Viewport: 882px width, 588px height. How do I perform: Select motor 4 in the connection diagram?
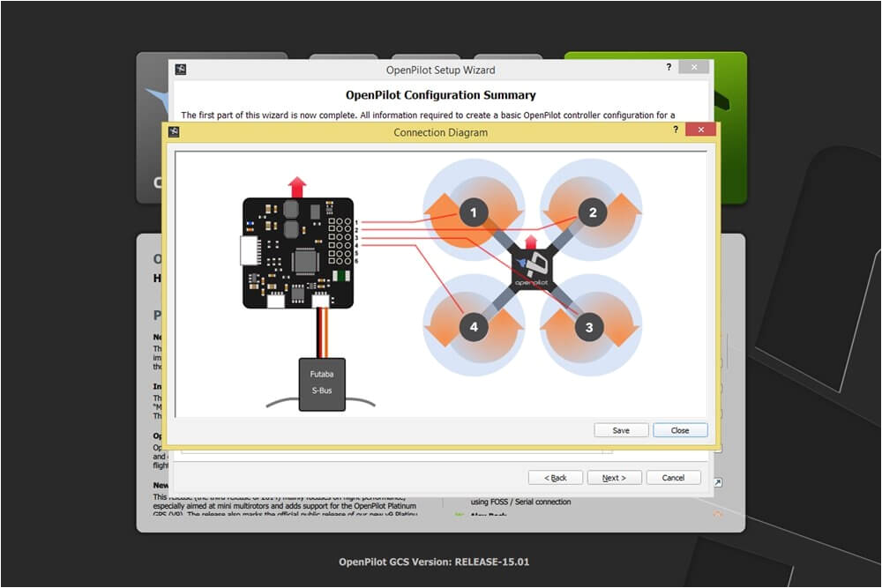pyautogui.click(x=473, y=326)
